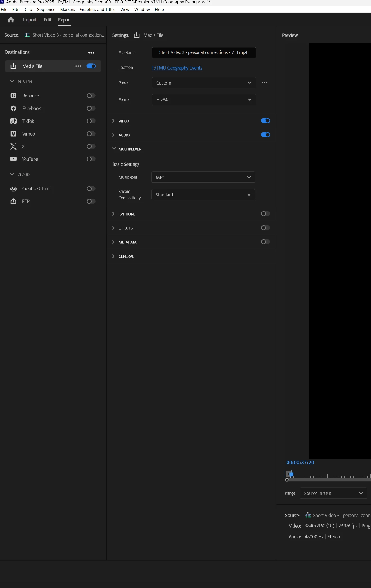Click the YouTube icon

[x=13, y=159]
